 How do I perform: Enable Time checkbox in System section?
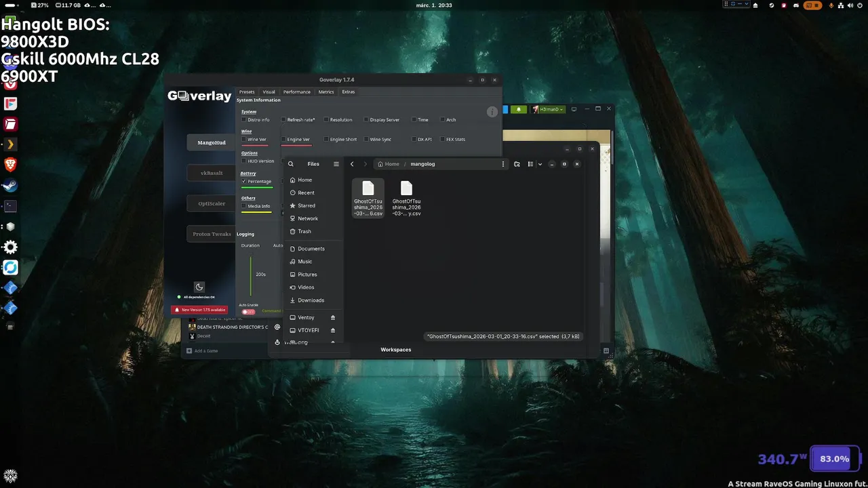(x=414, y=120)
